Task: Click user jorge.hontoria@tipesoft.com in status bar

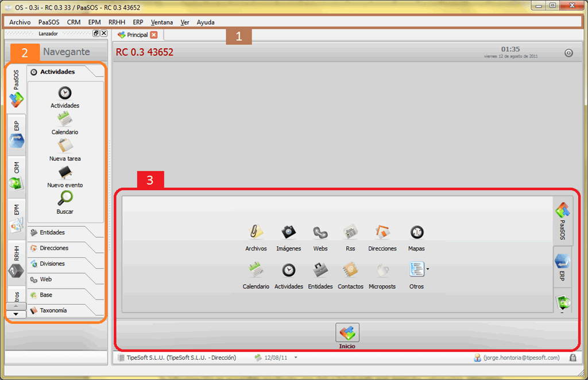Action: (x=517, y=358)
